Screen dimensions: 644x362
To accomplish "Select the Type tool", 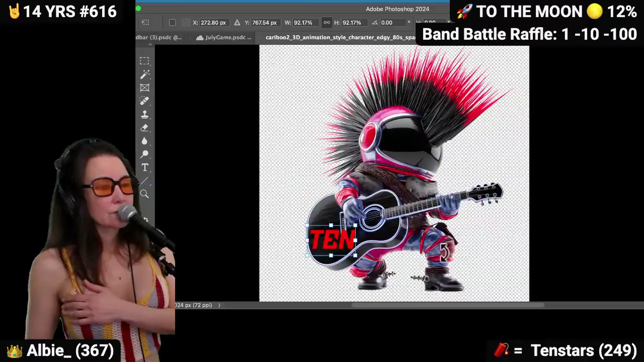I will 145,167.
